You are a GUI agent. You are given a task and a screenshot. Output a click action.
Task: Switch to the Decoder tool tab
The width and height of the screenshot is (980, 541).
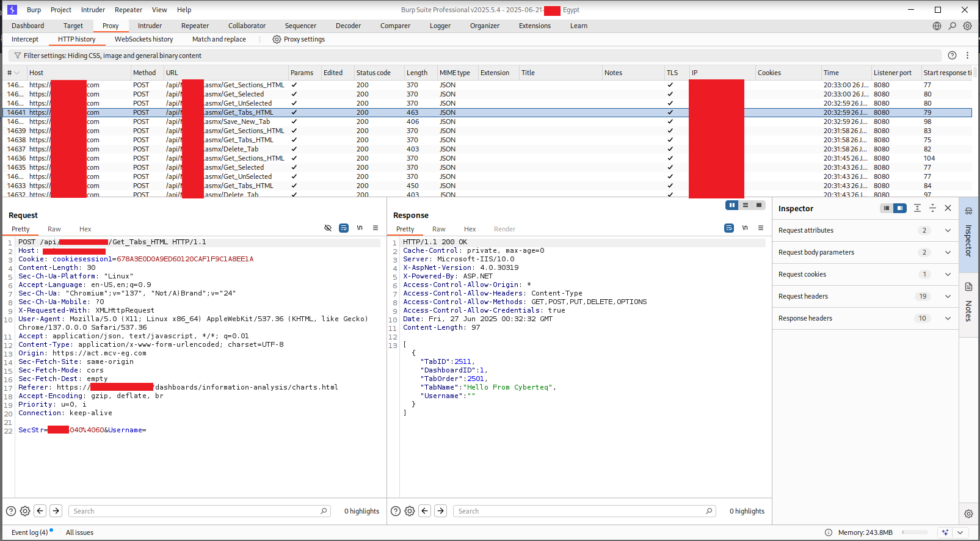(x=348, y=26)
